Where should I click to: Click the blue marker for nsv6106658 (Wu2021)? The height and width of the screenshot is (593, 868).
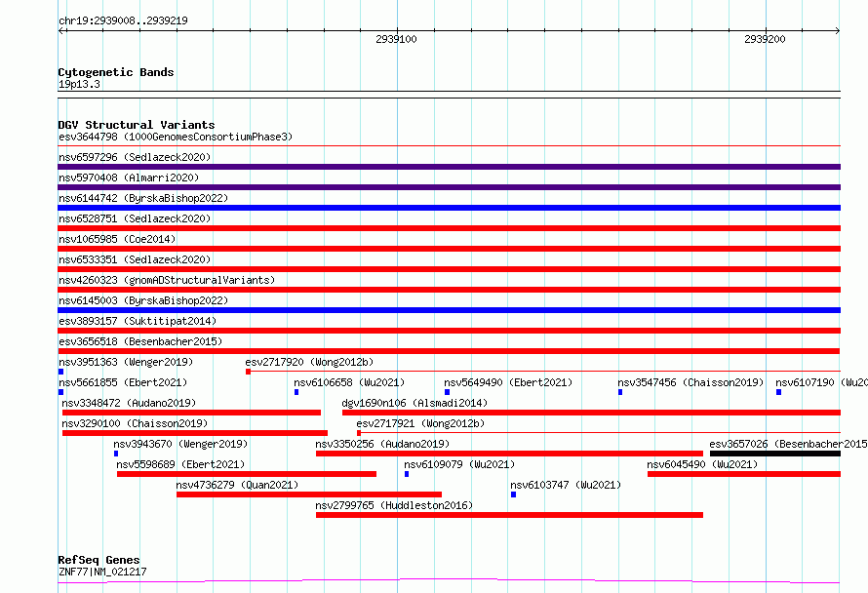pyautogui.click(x=296, y=392)
